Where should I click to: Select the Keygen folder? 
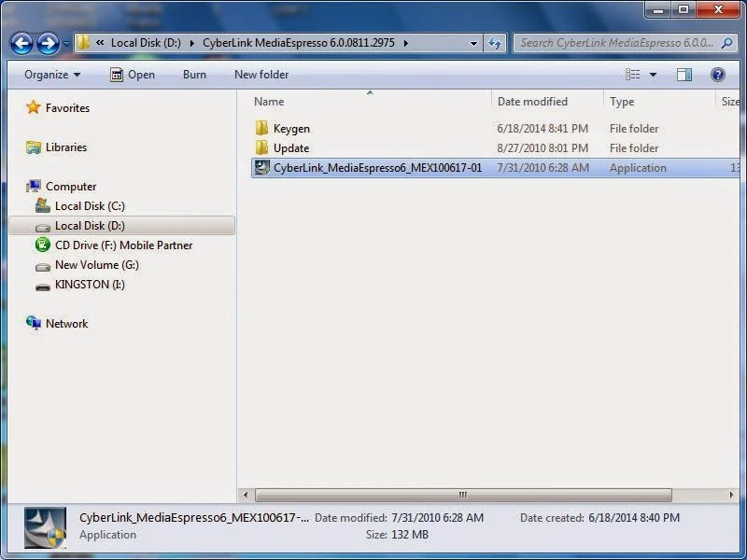291,129
